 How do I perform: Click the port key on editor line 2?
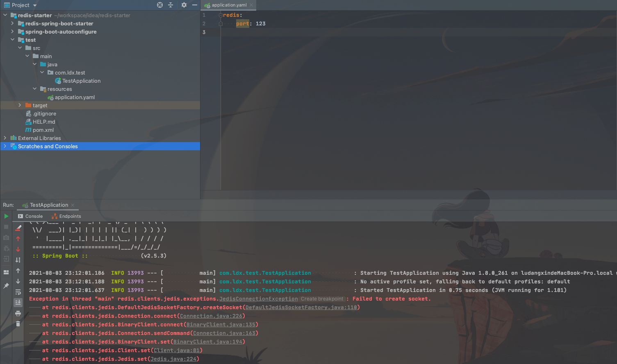(242, 24)
